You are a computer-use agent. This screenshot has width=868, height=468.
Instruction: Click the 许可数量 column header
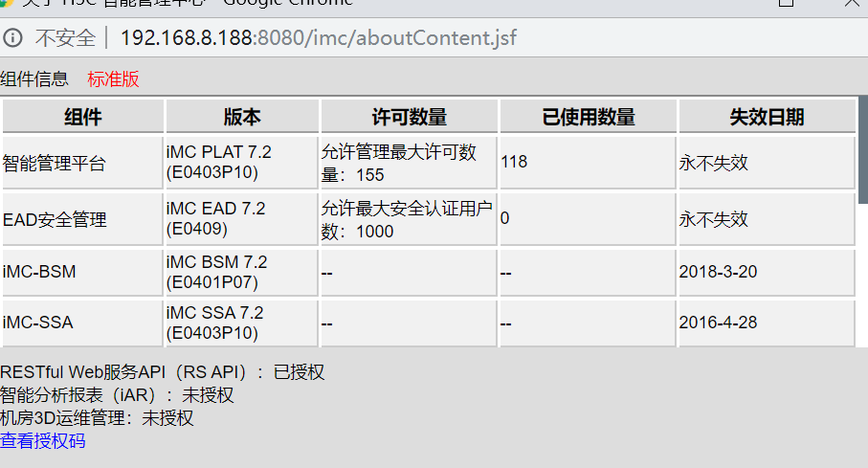coord(409,117)
